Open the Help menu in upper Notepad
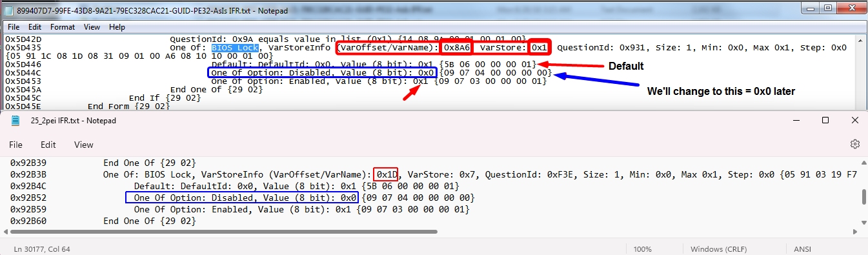Viewport: 868px width, 255px height. coord(117,27)
